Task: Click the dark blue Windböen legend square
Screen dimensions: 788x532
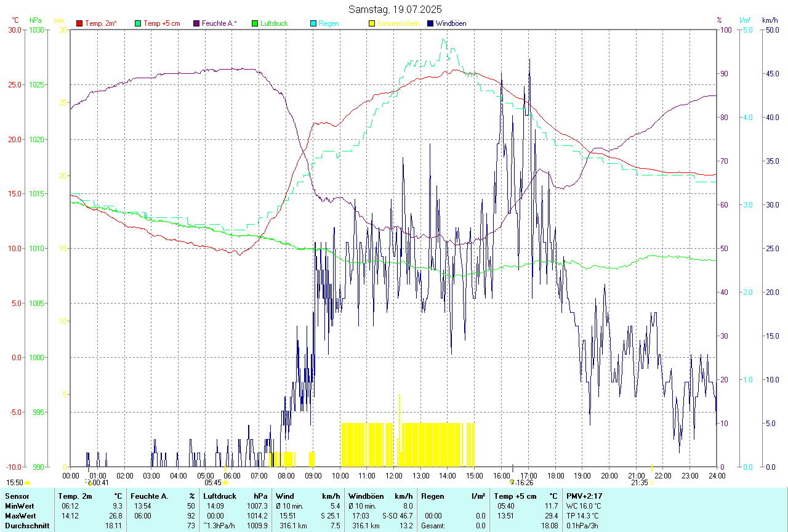Action: [430, 23]
